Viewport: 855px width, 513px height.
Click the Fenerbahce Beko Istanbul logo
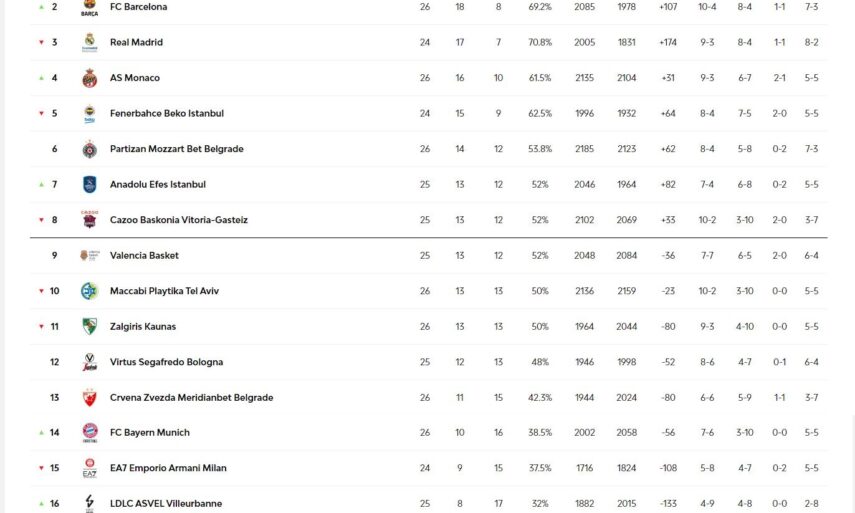(89, 113)
